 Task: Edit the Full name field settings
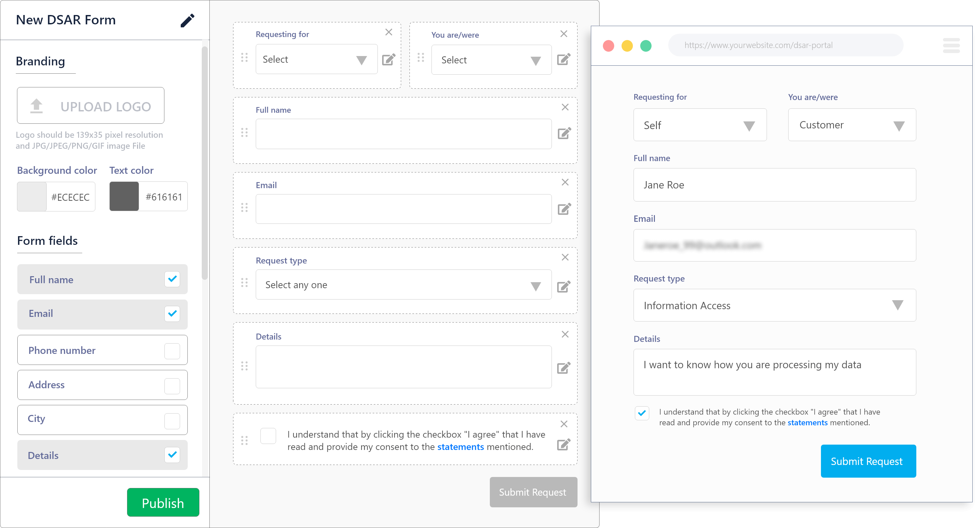564,133
